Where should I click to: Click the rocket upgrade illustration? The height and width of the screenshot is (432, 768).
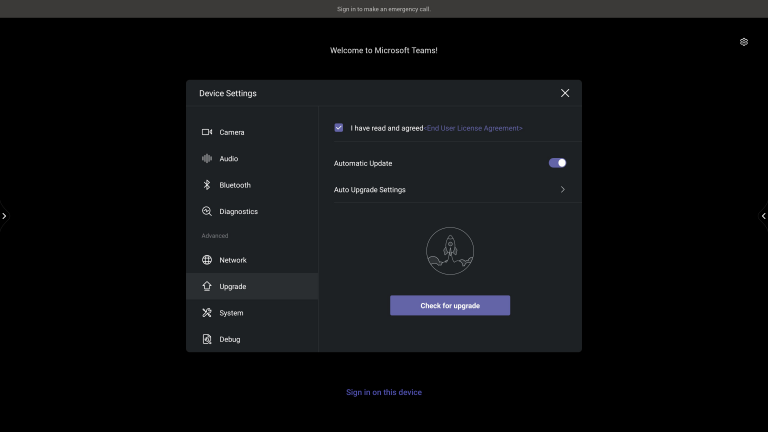click(x=450, y=251)
